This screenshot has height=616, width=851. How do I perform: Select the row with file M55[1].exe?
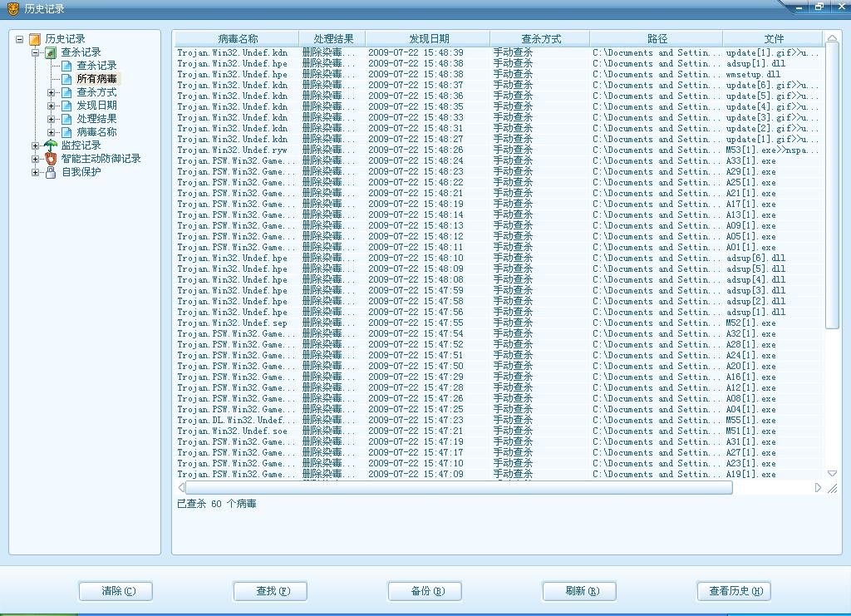coord(499,421)
